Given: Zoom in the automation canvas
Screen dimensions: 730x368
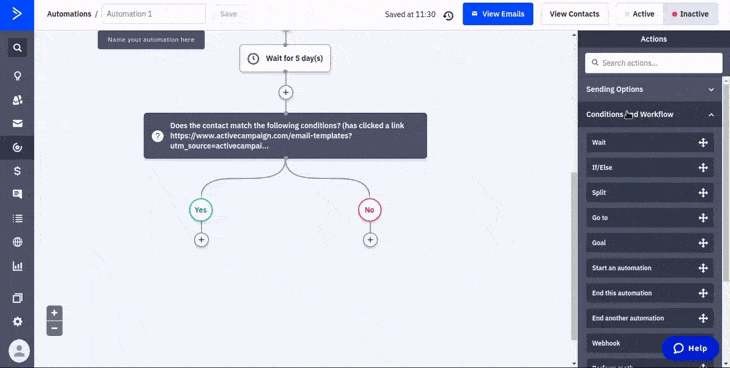Looking at the screenshot, I should (x=54, y=313).
